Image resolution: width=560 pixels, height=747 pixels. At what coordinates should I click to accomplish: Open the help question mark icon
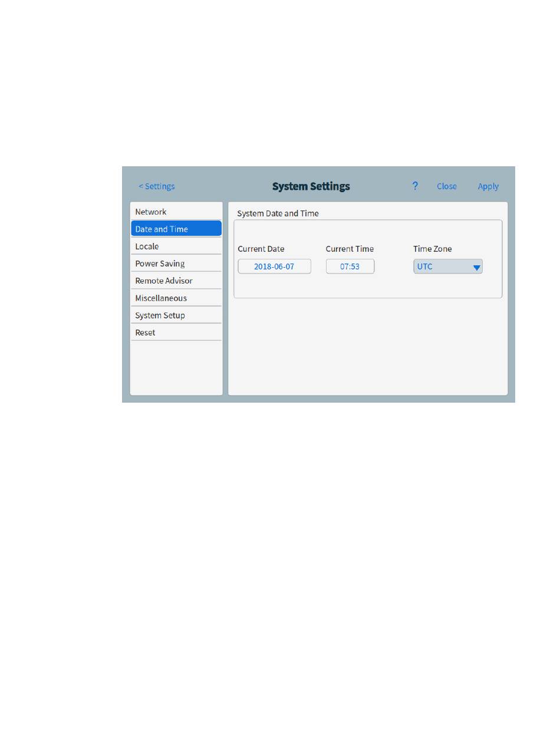point(415,186)
